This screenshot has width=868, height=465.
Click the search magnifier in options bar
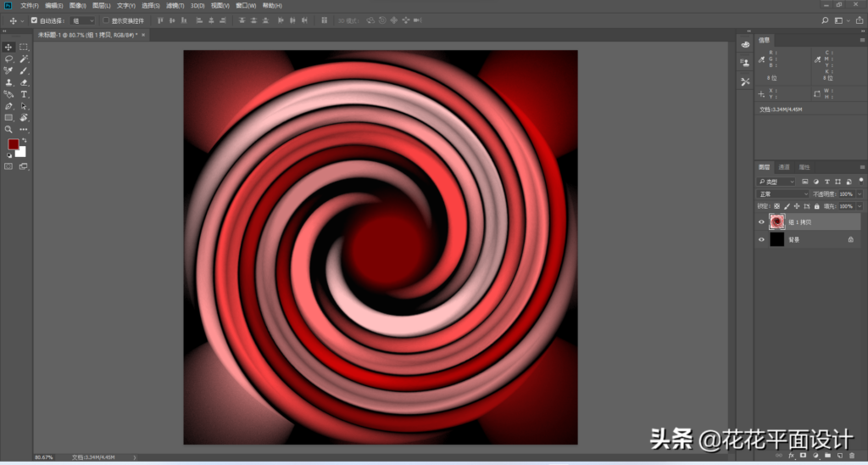tap(825, 20)
